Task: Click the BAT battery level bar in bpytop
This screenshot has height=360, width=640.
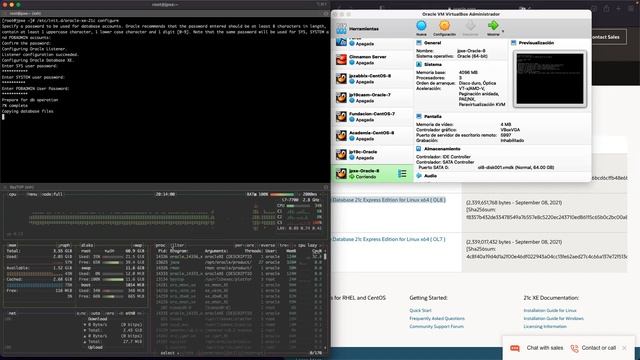Action: tap(282, 194)
